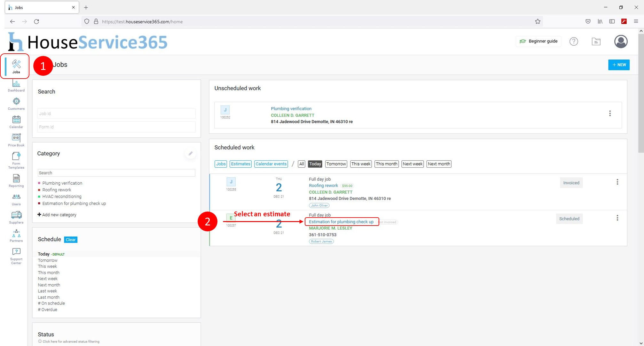
Task: Select the All time range
Action: tap(302, 164)
